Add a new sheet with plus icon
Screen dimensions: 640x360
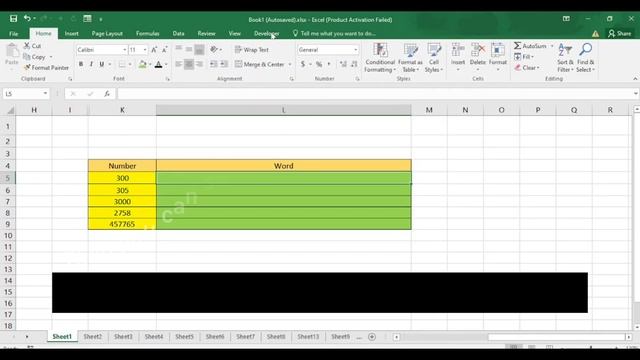pos(372,337)
